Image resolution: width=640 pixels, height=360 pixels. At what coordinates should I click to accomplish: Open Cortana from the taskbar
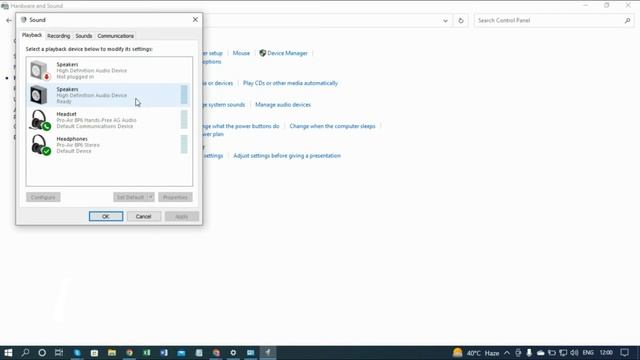coord(42,353)
